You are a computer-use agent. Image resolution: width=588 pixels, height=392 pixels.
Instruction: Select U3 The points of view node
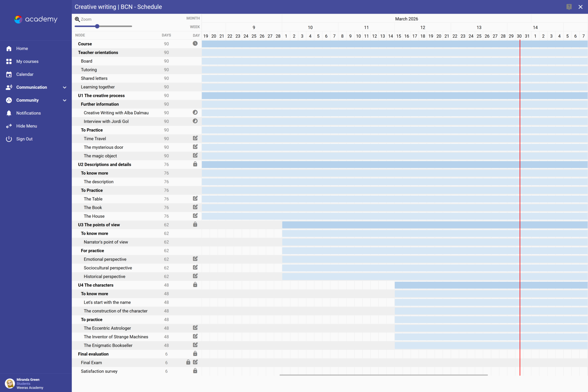point(99,225)
